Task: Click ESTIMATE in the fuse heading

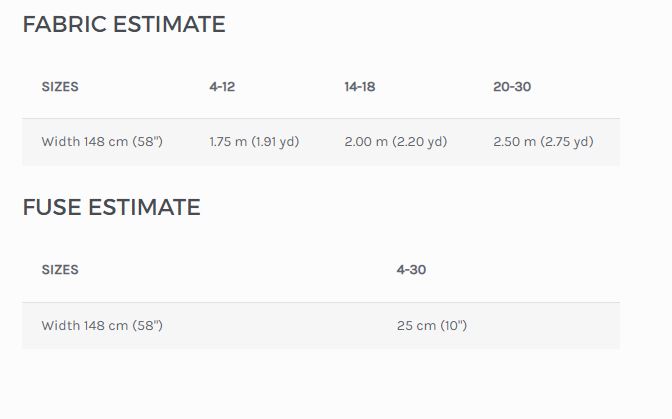Action: coord(144,207)
